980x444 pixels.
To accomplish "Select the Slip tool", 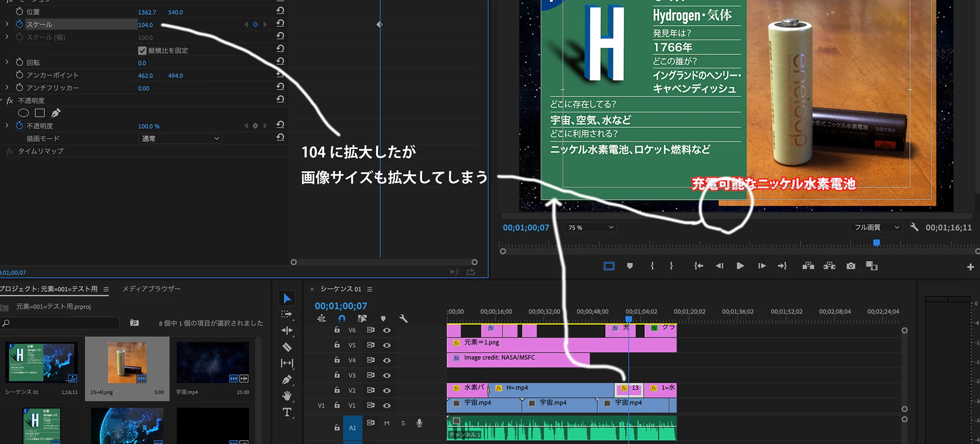I will pyautogui.click(x=287, y=363).
